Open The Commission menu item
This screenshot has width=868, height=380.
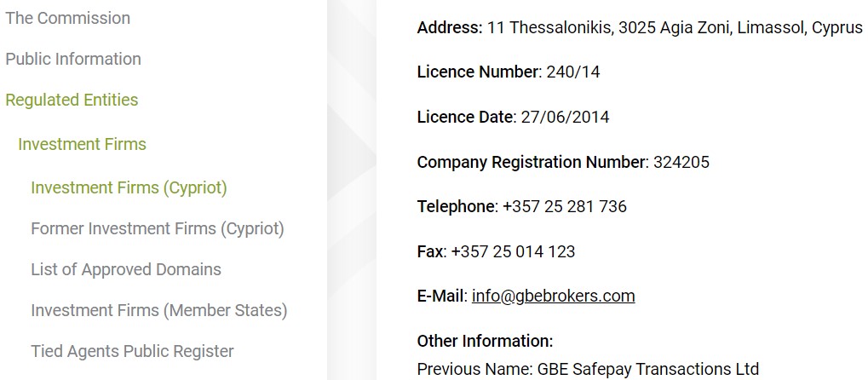coord(68,18)
